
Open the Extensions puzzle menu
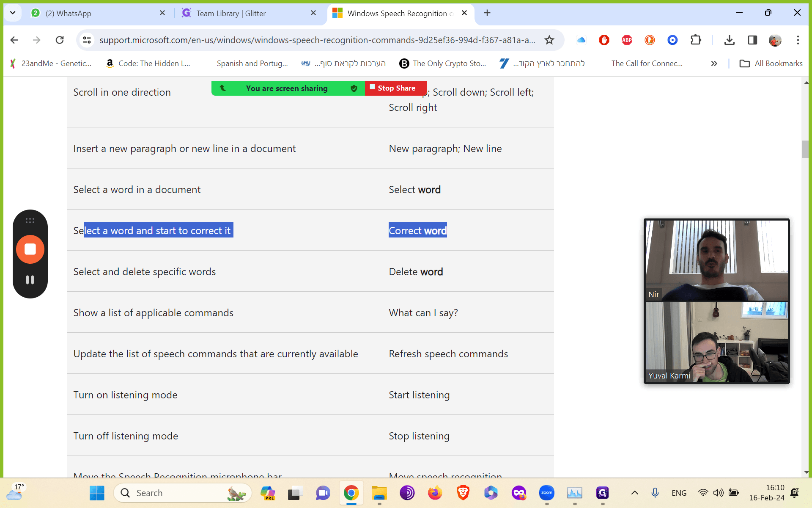point(696,40)
